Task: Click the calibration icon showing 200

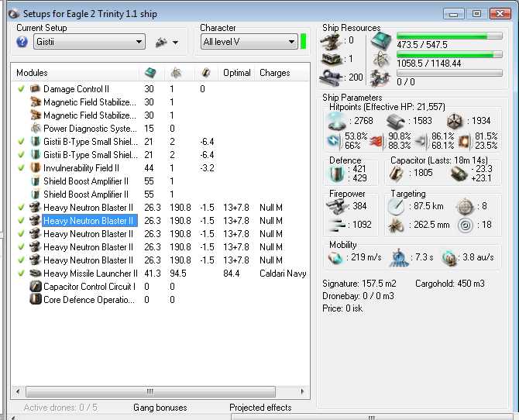Action: (x=331, y=77)
